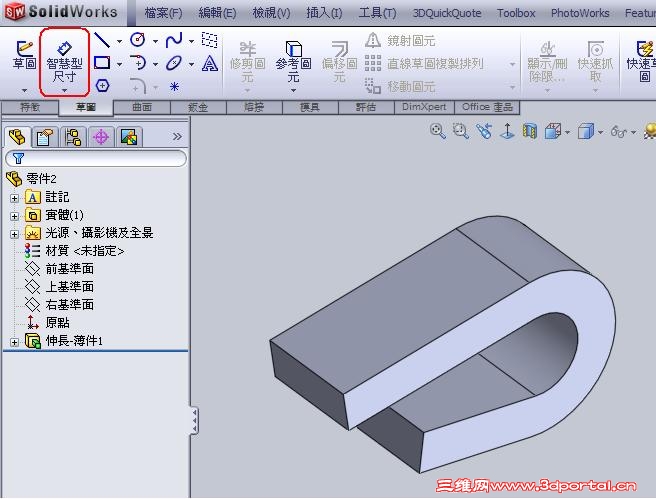Click Linear Sketch Pattern (直線草圖複製排列)

point(424,64)
